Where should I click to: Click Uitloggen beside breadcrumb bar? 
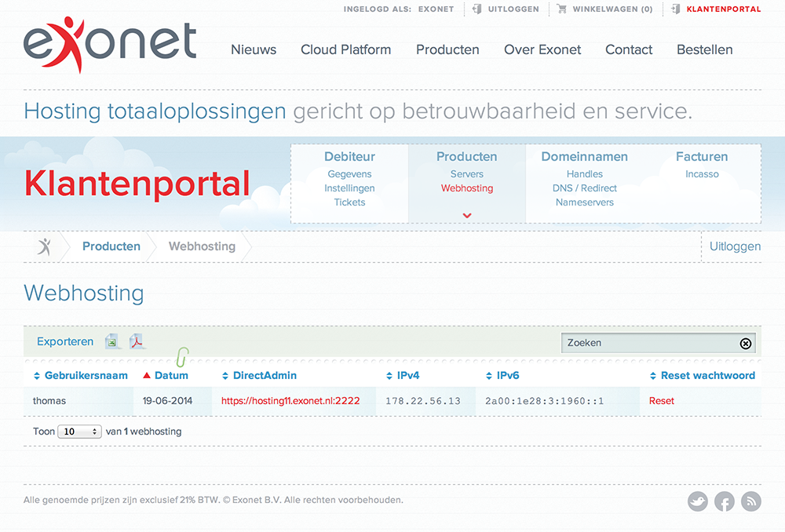[x=735, y=246]
